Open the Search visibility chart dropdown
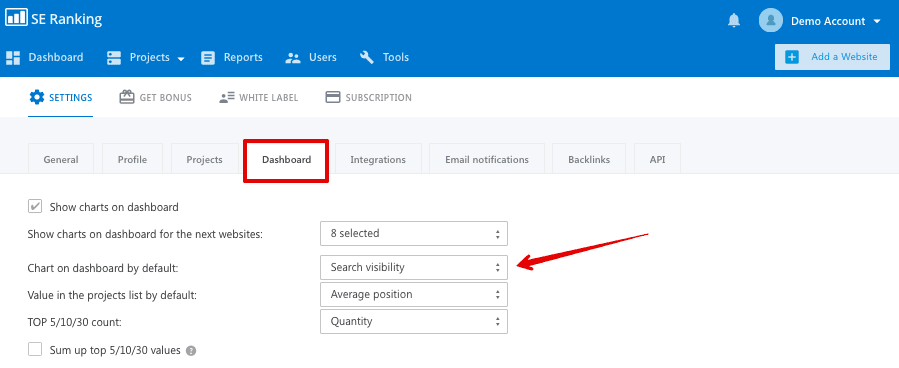 pyautogui.click(x=414, y=267)
